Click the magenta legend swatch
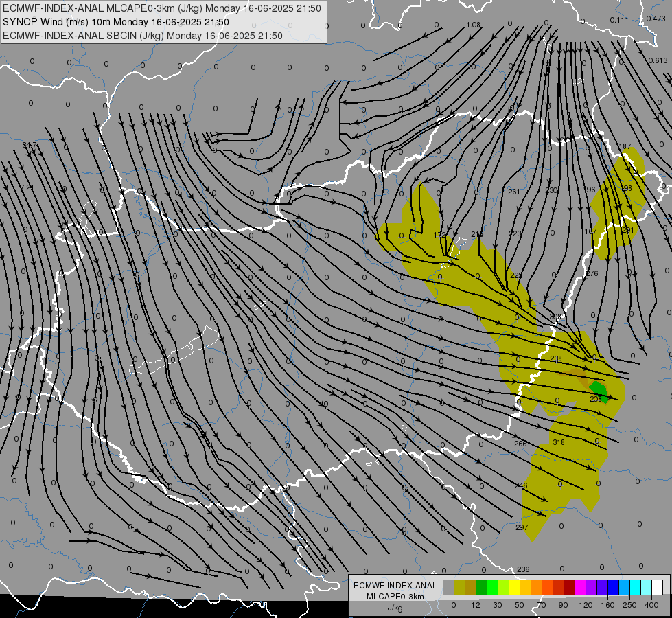 [x=580, y=588]
